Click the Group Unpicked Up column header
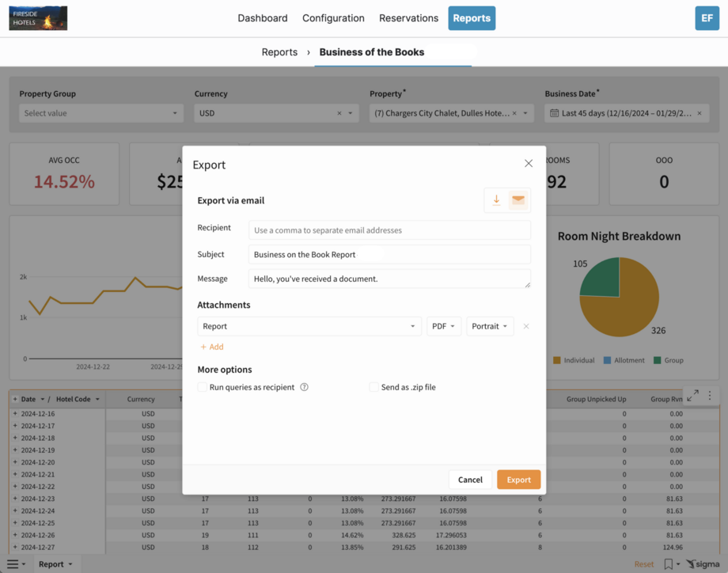 coord(596,400)
